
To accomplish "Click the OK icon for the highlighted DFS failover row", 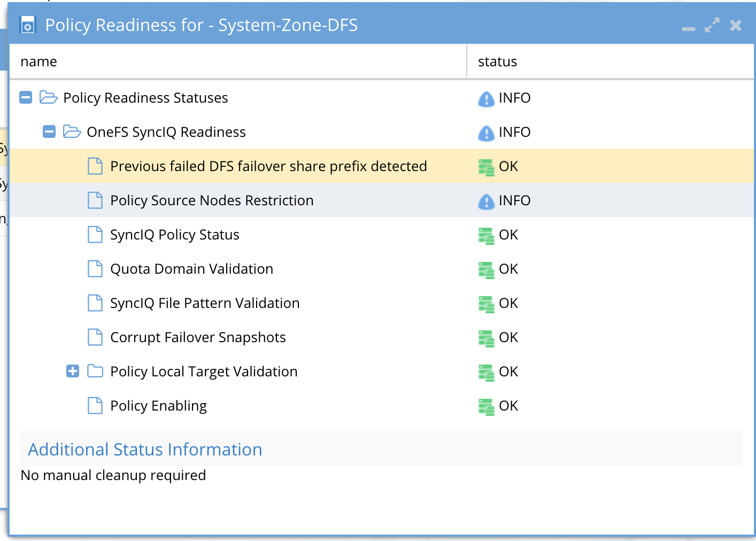I will [x=486, y=167].
